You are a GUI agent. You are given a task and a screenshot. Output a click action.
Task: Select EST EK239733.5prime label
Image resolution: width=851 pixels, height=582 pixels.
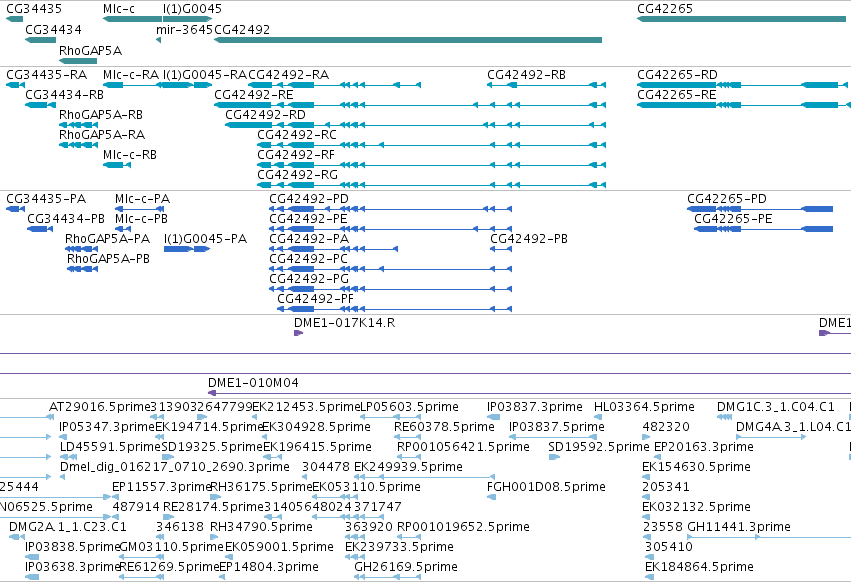pos(399,547)
